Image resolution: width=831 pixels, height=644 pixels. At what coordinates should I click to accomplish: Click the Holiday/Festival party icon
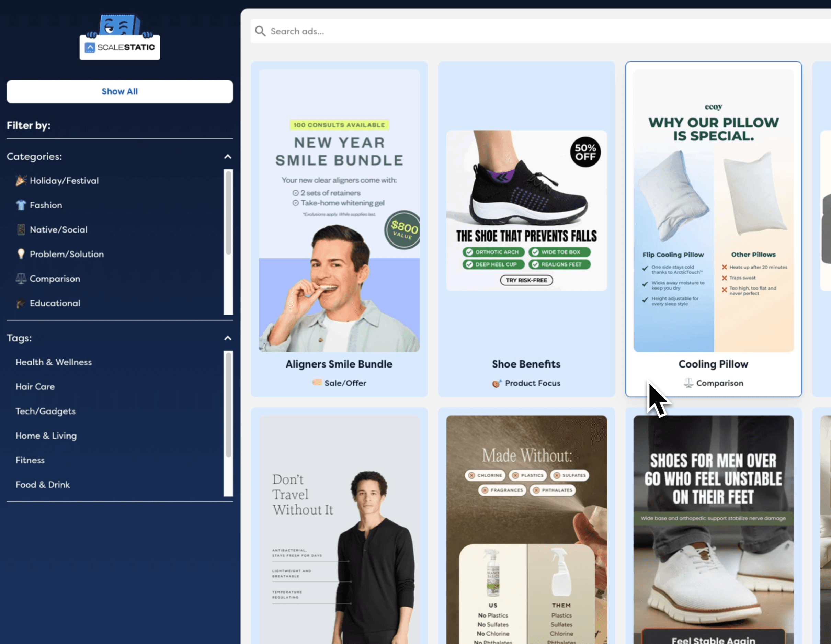[21, 180]
